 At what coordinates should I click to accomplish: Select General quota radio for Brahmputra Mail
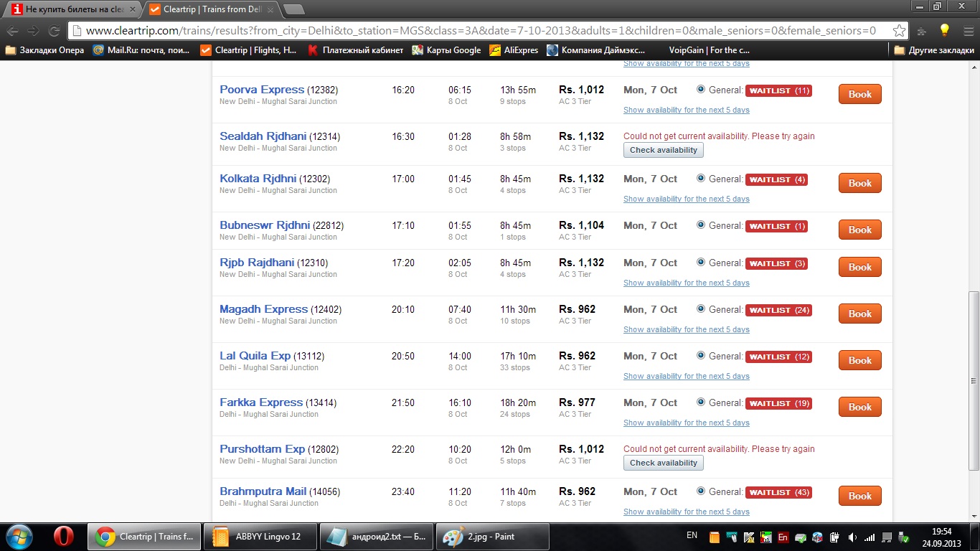[x=701, y=491]
